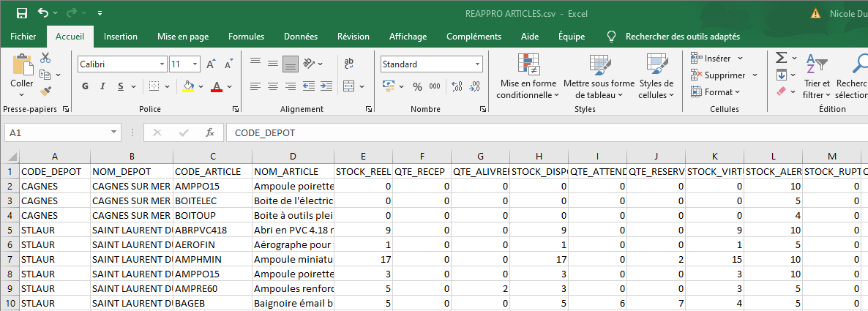Viewport: 868px width, 311px height.
Task: Add a decimal place
Action: click(x=457, y=86)
